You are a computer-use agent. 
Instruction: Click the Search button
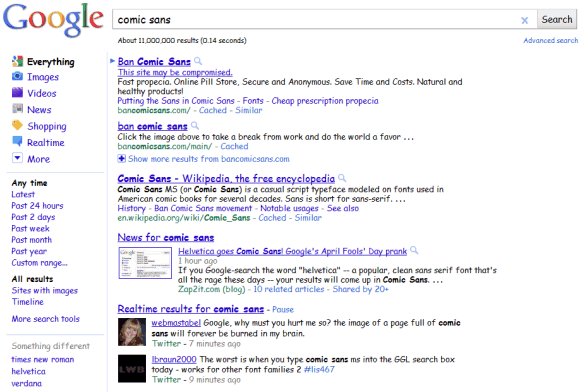[x=557, y=19]
